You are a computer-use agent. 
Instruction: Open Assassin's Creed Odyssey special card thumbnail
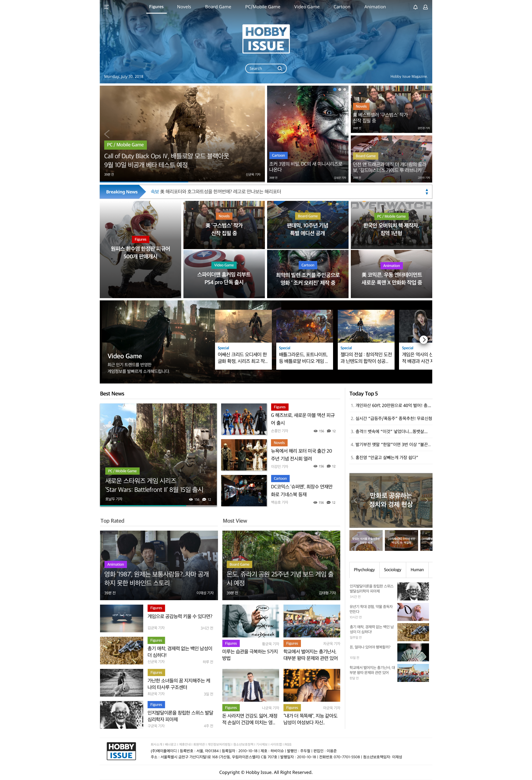[243, 326]
